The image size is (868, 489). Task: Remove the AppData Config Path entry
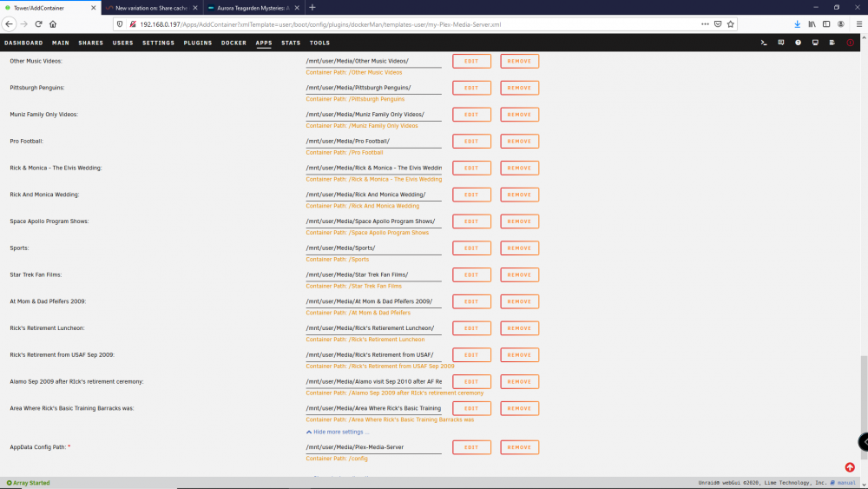click(x=519, y=447)
